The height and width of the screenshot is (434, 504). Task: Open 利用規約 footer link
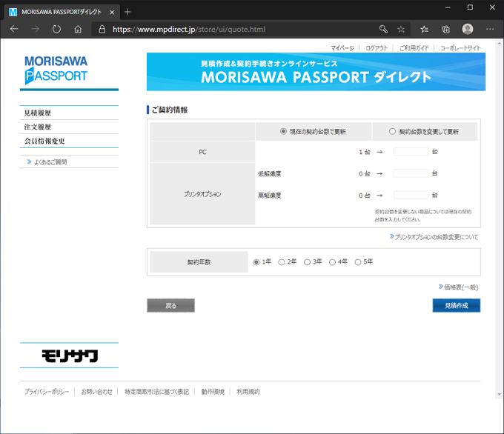(x=248, y=392)
